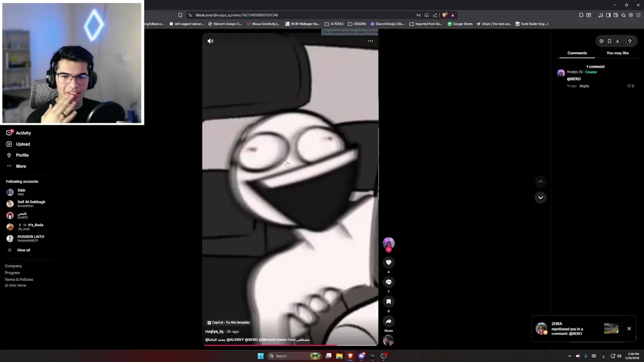This screenshot has width=644, height=362.
Task: Open the It's_Reda account
Action: tap(25, 227)
